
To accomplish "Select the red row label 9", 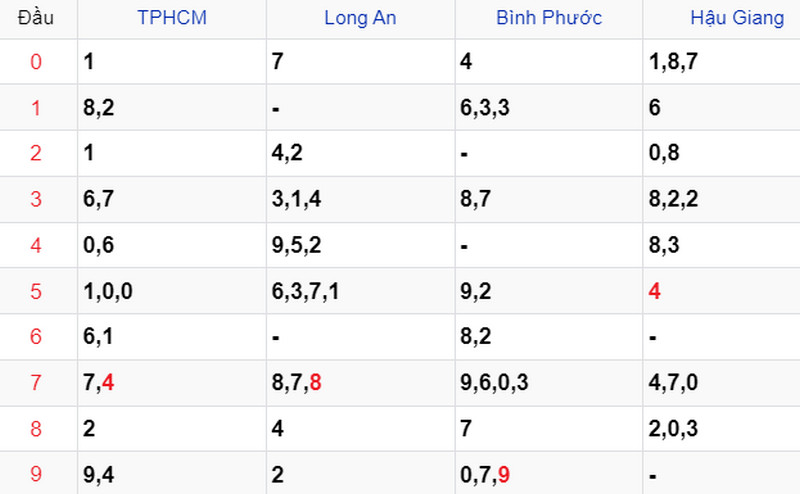I will (36, 474).
